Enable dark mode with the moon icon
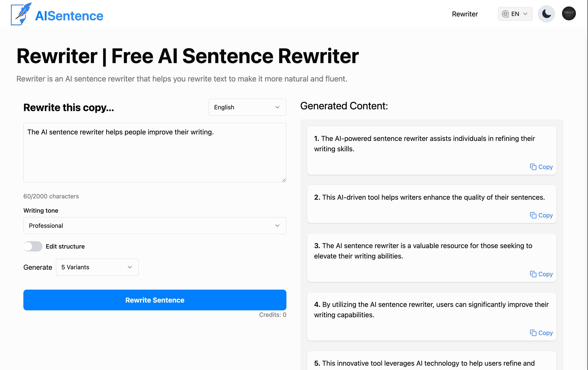Image resolution: width=588 pixels, height=370 pixels. 546,14
